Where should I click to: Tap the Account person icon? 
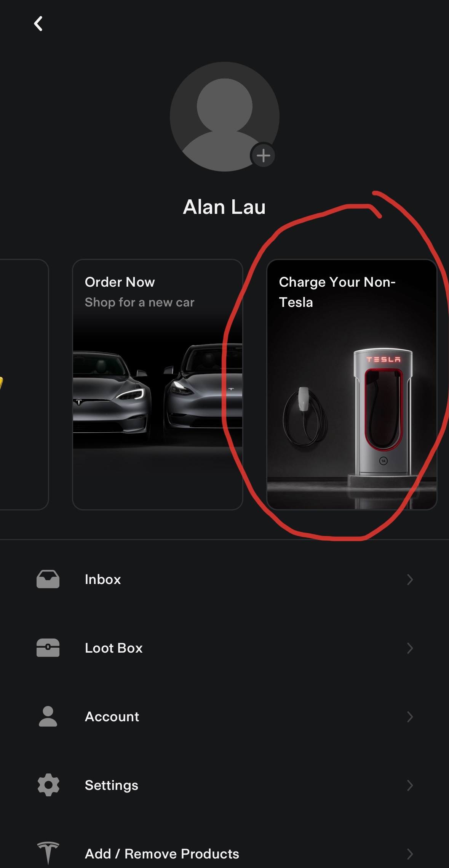pyautogui.click(x=48, y=716)
